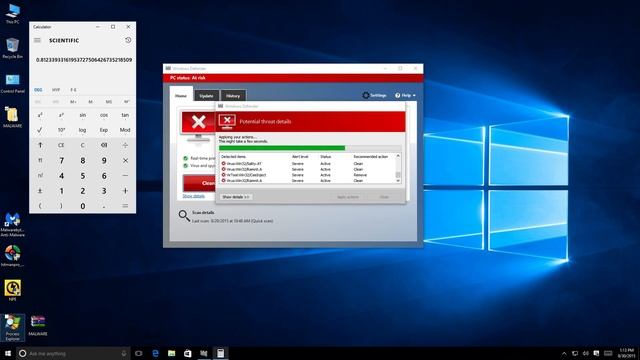Open Task View from the taskbar
Viewport: 640px width, 360px height.
[139, 353]
